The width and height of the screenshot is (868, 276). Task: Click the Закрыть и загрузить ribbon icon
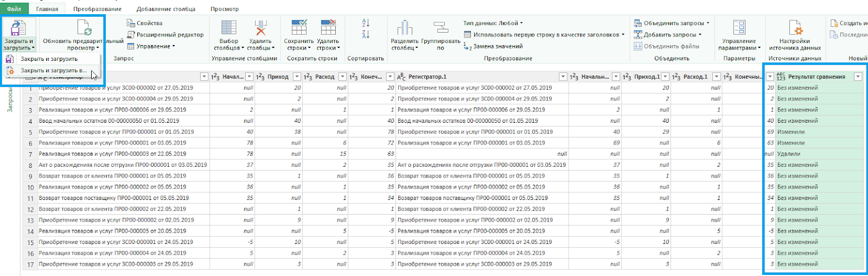point(19,29)
